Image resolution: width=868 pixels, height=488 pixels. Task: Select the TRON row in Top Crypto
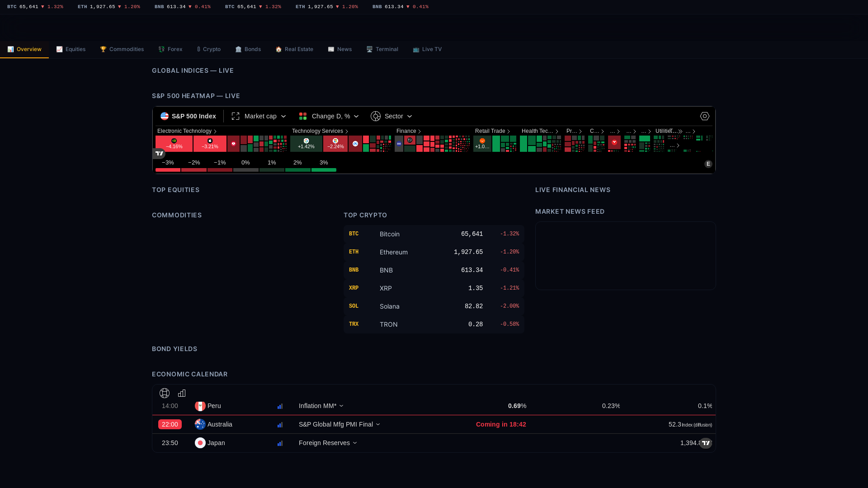tap(434, 324)
